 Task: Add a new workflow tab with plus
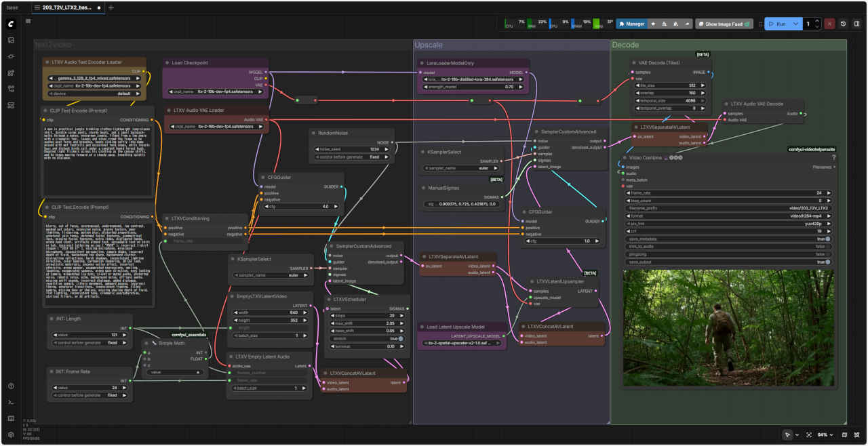click(x=111, y=7)
